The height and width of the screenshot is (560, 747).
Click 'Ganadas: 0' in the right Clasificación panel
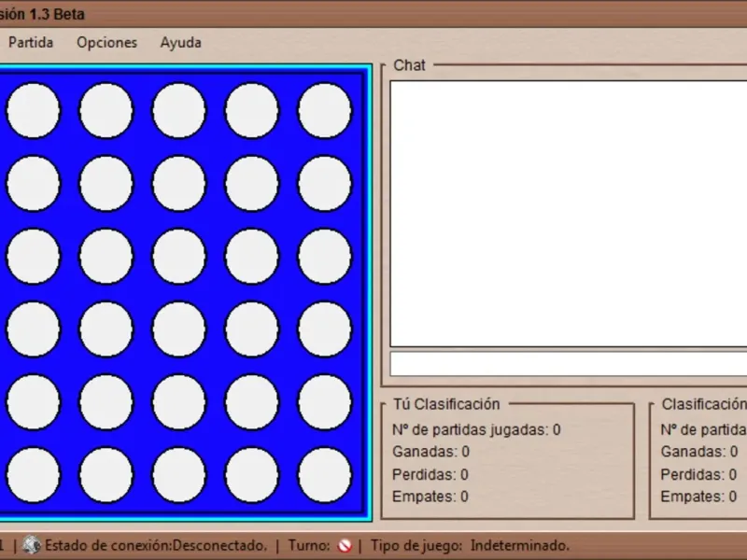click(699, 452)
